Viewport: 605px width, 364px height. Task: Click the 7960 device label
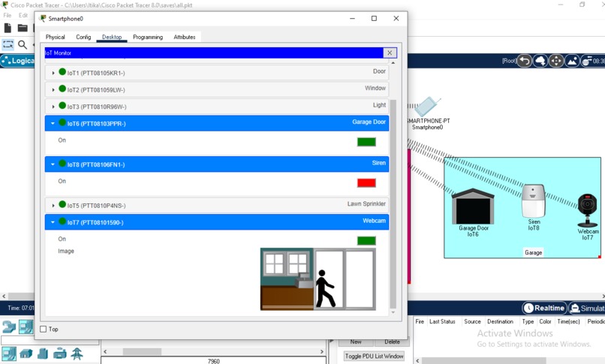click(213, 361)
